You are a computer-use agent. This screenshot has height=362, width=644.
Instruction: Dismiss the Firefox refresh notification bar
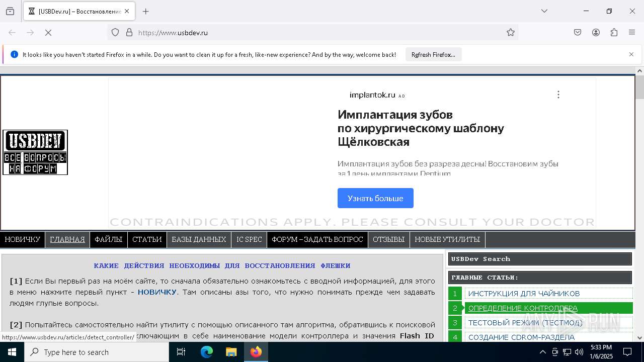[631, 54]
